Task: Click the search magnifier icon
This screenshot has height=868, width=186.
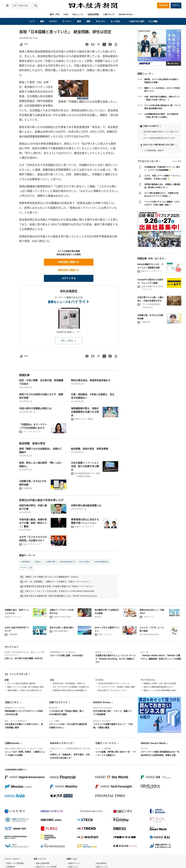Action: point(35,5)
